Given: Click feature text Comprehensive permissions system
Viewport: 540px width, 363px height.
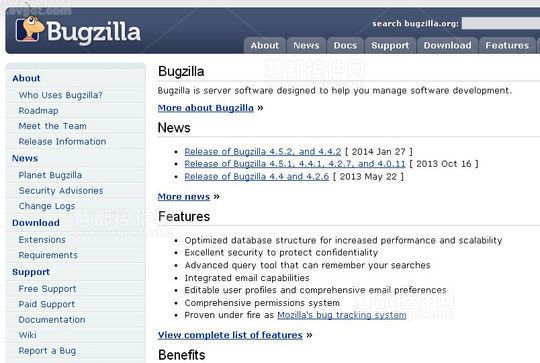Looking at the screenshot, I should click(262, 303).
